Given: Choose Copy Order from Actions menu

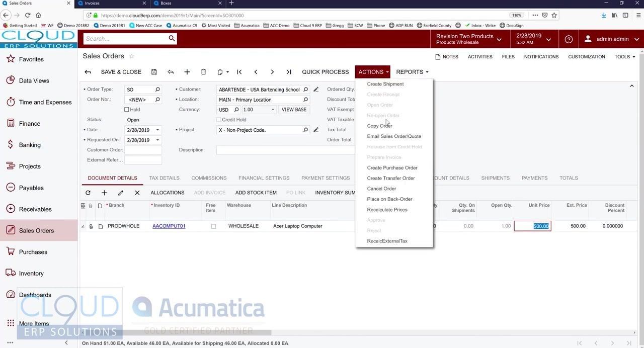Looking at the screenshot, I should coord(380,126).
